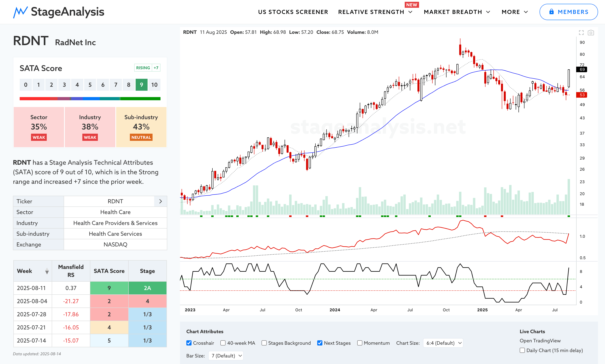
Task: Click Mansfield RS value -16.05
Action: (x=71, y=327)
